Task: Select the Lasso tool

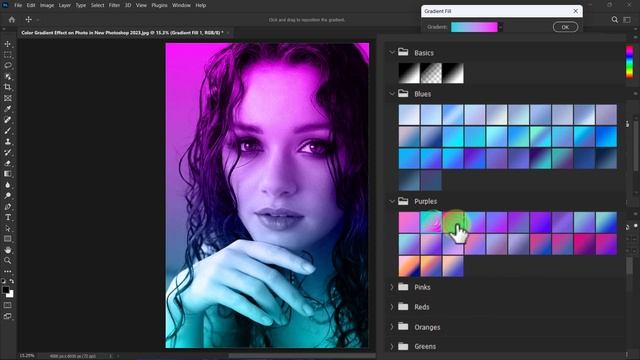Action: 7,65
